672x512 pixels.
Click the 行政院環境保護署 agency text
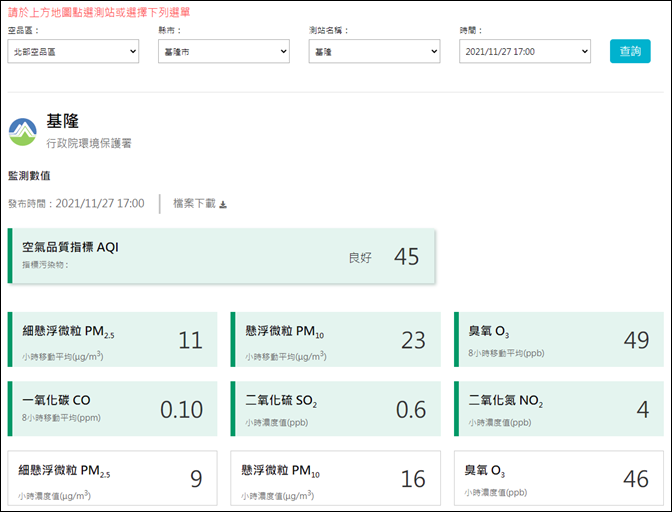point(89,143)
